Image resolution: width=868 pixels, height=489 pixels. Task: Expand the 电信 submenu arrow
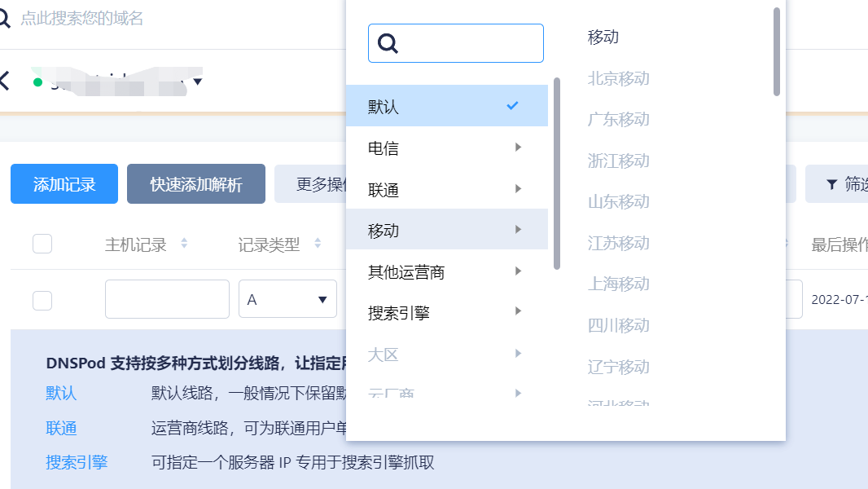pos(518,148)
